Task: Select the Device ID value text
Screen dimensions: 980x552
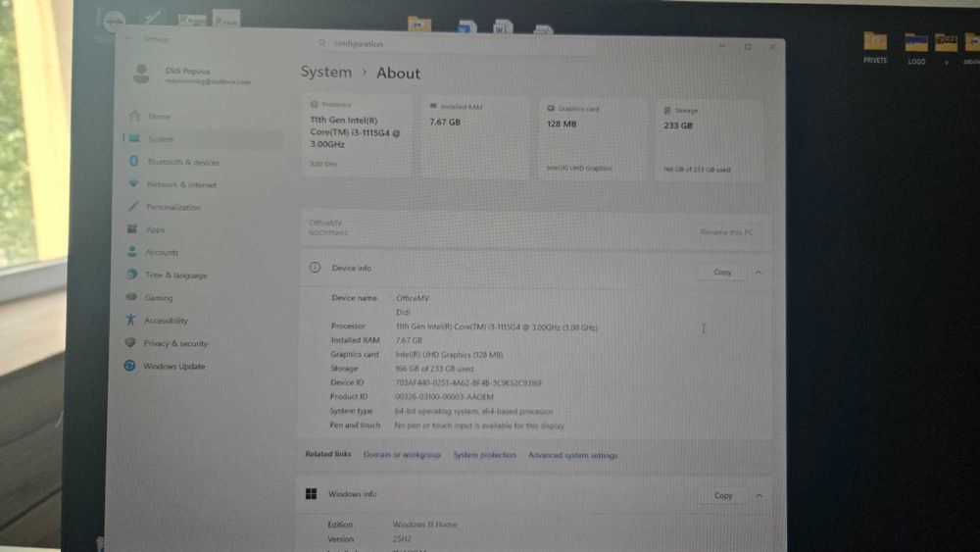Action: (x=468, y=382)
